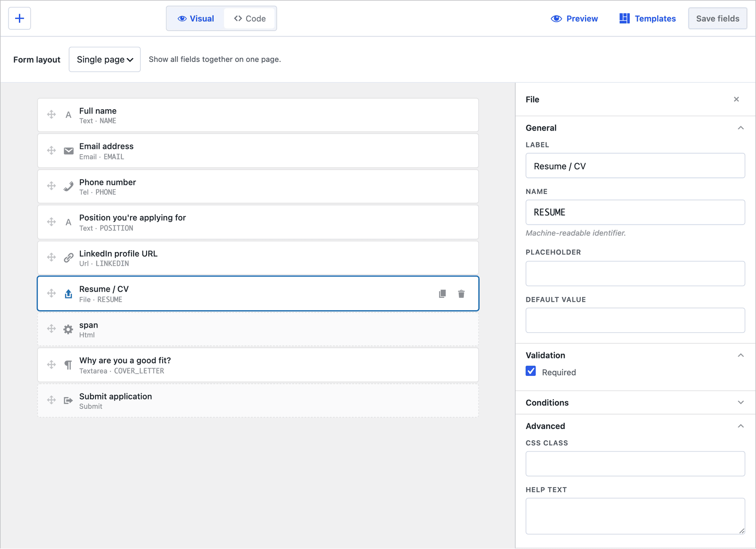Click the submit arrow icon of Submit application
Screen dimensions: 756x549
[x=69, y=401]
